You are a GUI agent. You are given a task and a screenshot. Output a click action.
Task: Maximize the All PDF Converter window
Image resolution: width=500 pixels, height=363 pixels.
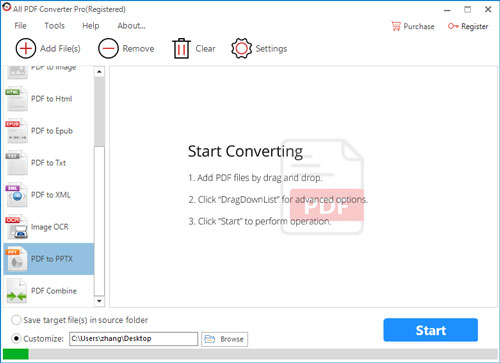point(468,10)
